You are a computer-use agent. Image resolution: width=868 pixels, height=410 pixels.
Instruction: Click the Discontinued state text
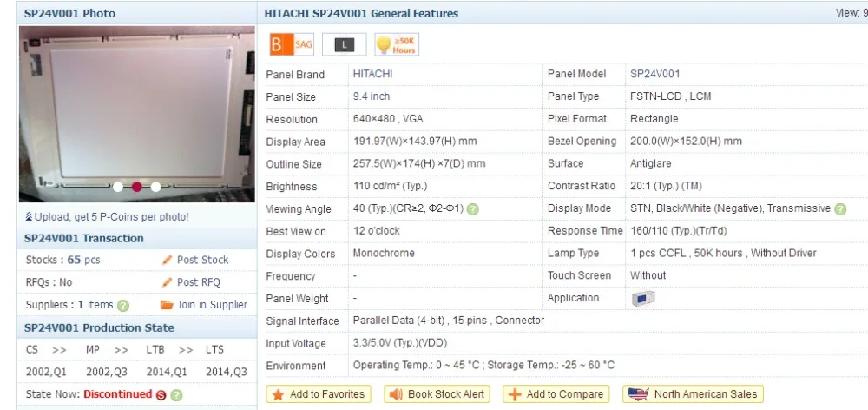[x=117, y=394]
